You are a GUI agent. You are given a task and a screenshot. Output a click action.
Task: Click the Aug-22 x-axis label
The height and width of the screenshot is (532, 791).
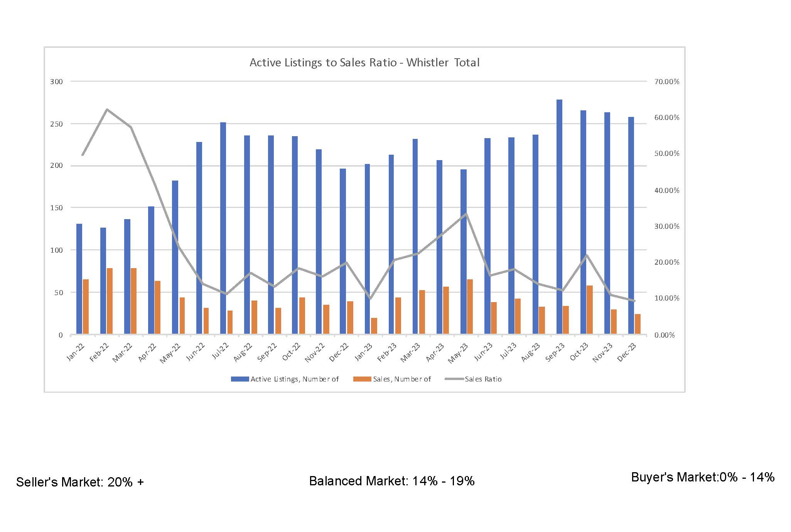pyautogui.click(x=243, y=352)
